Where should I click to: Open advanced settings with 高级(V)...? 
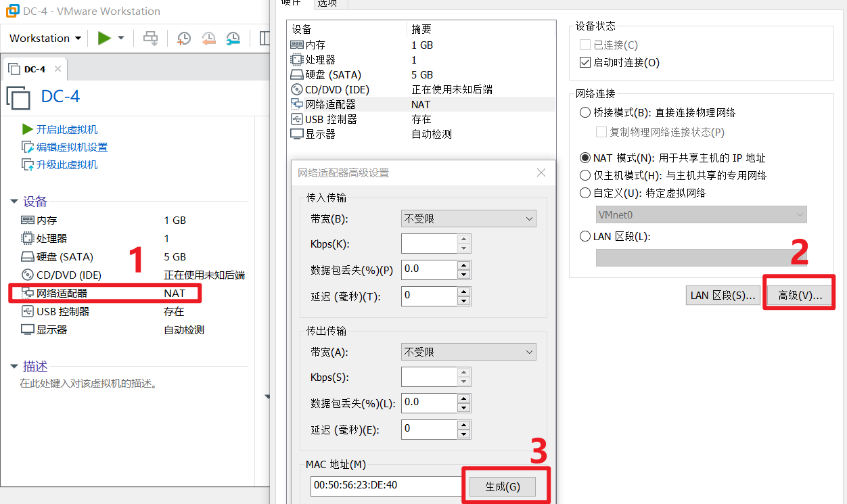pyautogui.click(x=800, y=296)
